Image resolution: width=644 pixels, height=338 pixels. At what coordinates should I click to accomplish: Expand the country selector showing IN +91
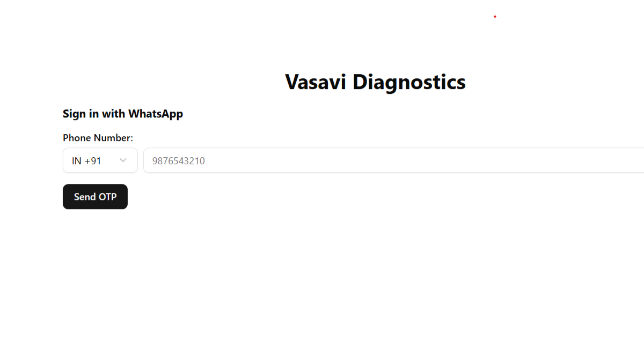coord(100,160)
